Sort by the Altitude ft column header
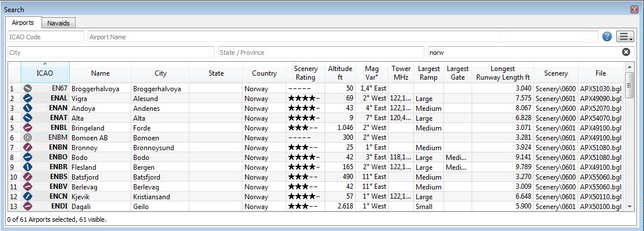Viewport: 644px width, 231px height. [x=340, y=73]
